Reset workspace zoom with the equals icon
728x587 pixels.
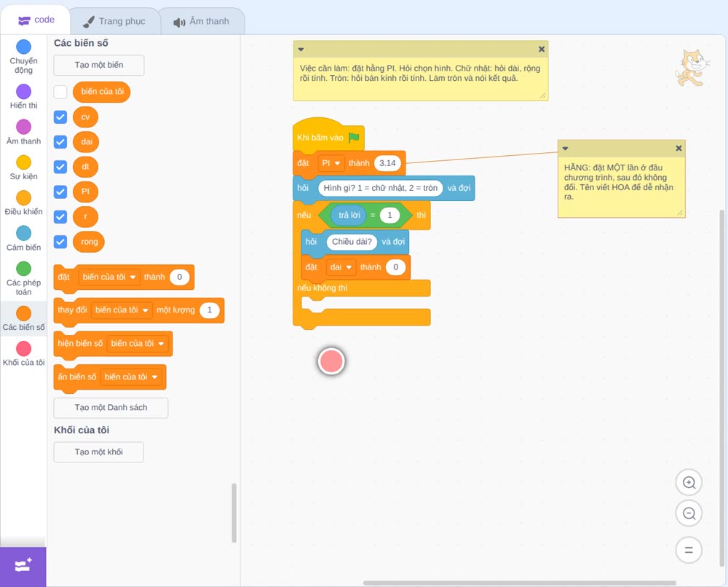(689, 550)
